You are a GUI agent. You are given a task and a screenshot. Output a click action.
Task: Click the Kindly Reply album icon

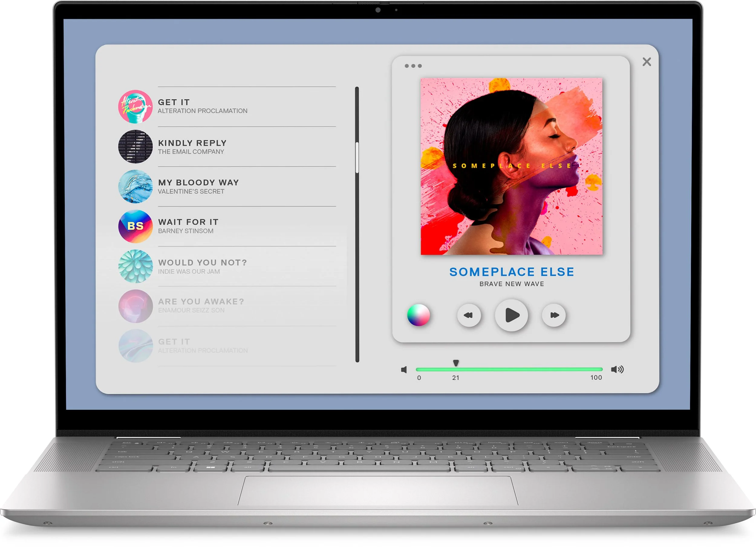coord(135,147)
